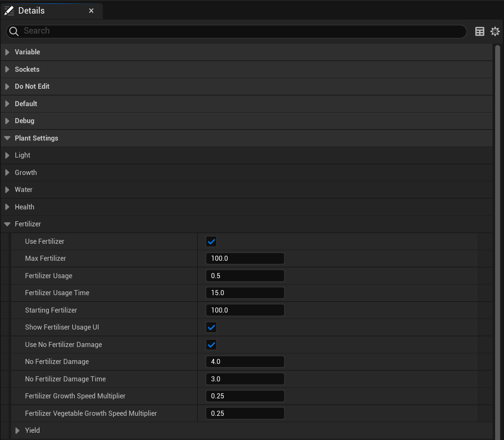504x440 pixels.
Task: Click the search magnifier icon
Action: (14, 31)
